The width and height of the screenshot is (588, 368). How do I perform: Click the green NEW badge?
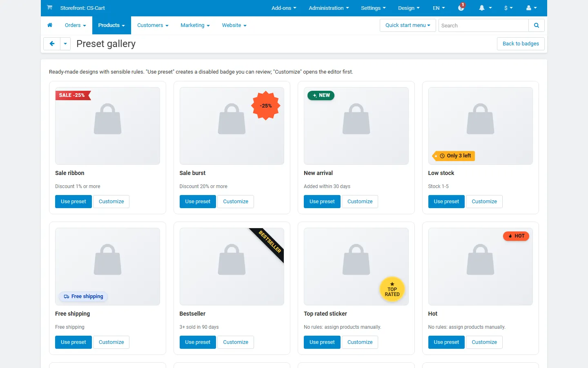click(x=321, y=95)
